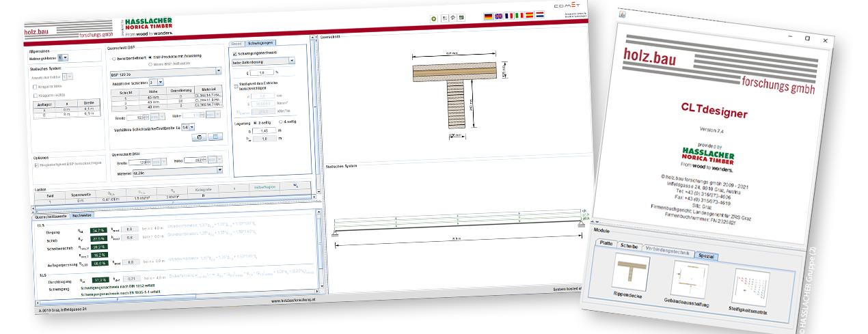
Task: Switch language to Spanish flag
Action: coord(530,15)
